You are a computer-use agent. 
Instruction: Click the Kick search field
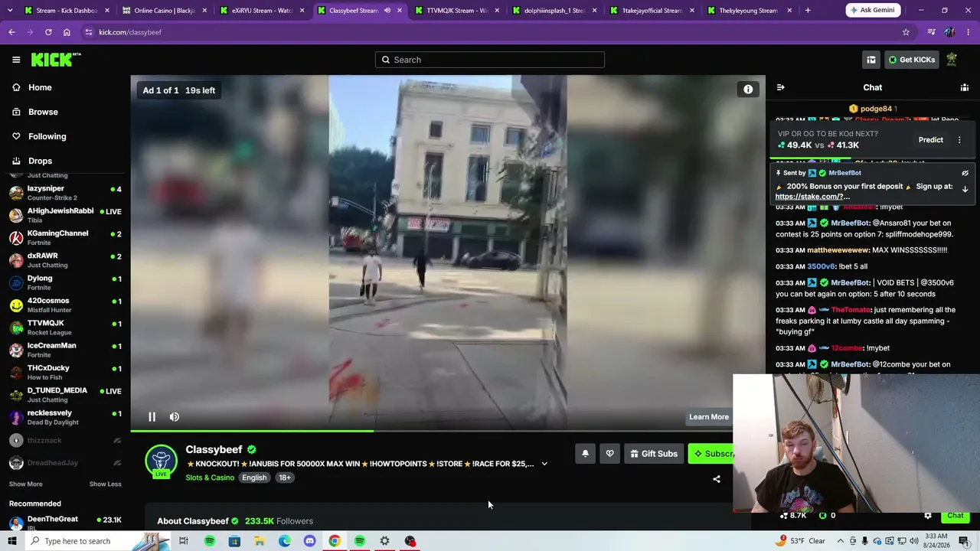(x=490, y=60)
